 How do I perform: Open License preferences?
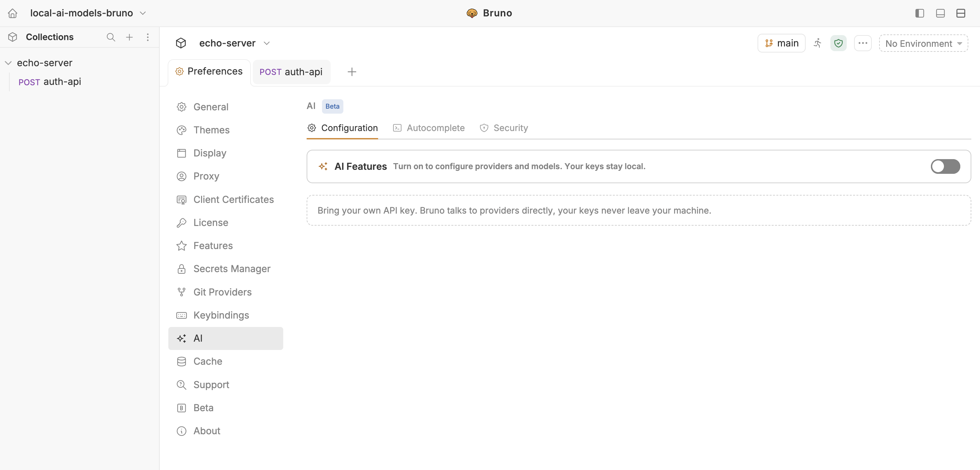click(x=225, y=223)
